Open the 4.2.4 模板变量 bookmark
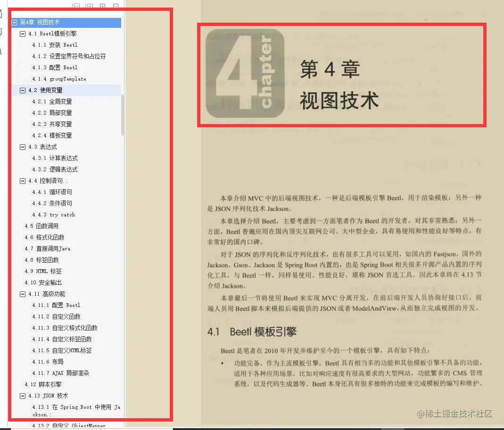The height and width of the screenshot is (430, 504). (x=51, y=135)
